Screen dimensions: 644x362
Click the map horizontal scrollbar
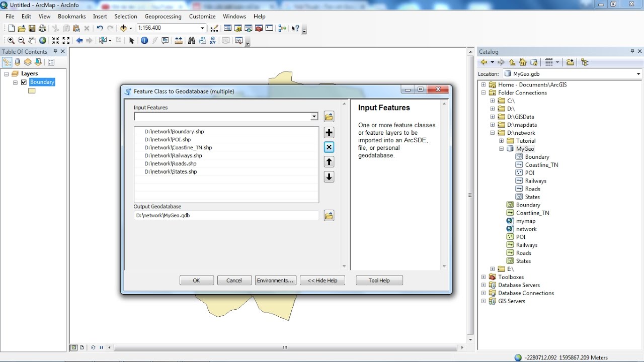click(285, 347)
